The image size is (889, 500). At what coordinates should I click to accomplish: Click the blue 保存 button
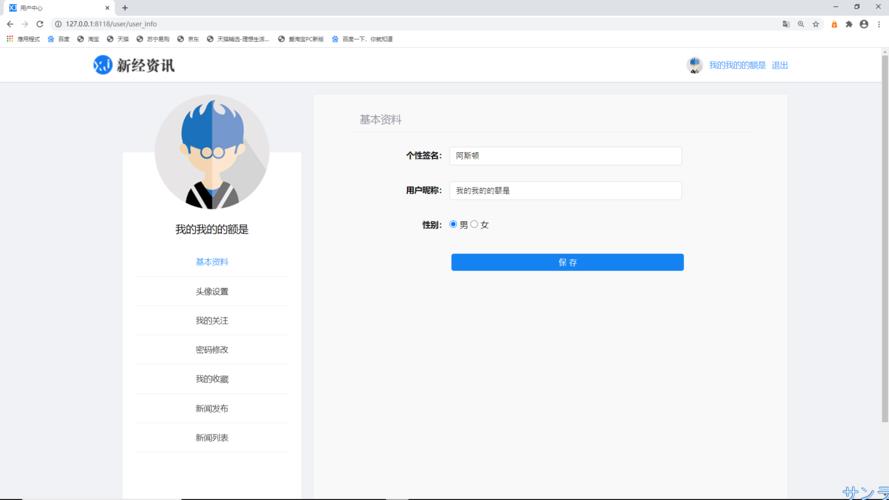click(567, 262)
